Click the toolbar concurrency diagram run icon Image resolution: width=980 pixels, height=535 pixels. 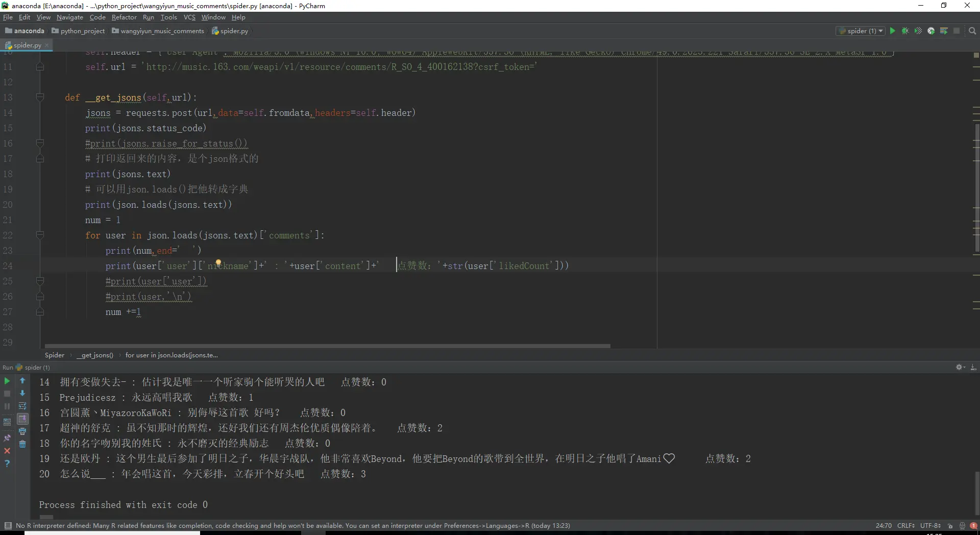tap(944, 31)
